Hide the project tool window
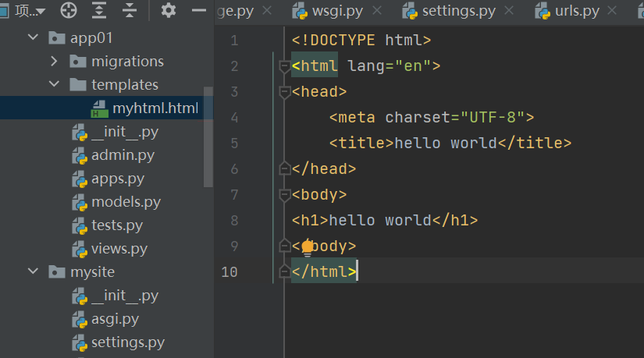Screen dimensions: 644x358 click(199, 11)
